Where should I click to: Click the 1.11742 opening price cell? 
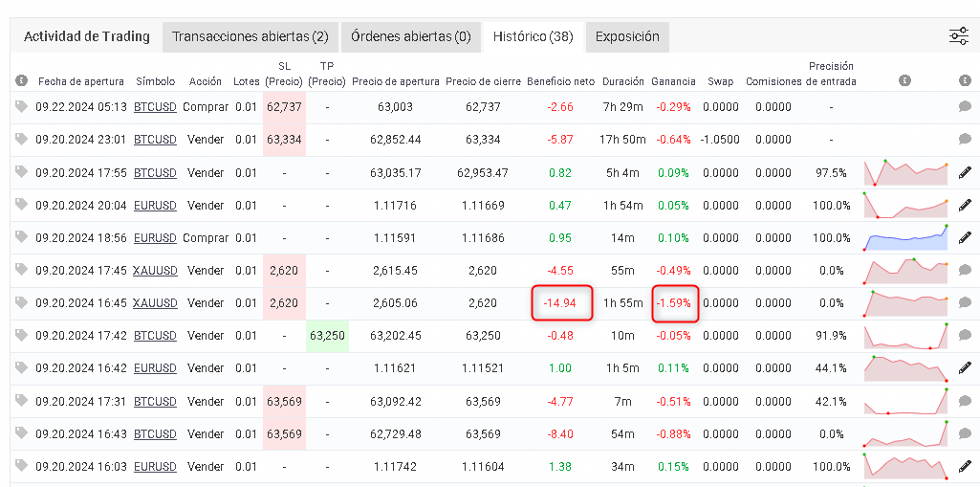click(x=395, y=466)
